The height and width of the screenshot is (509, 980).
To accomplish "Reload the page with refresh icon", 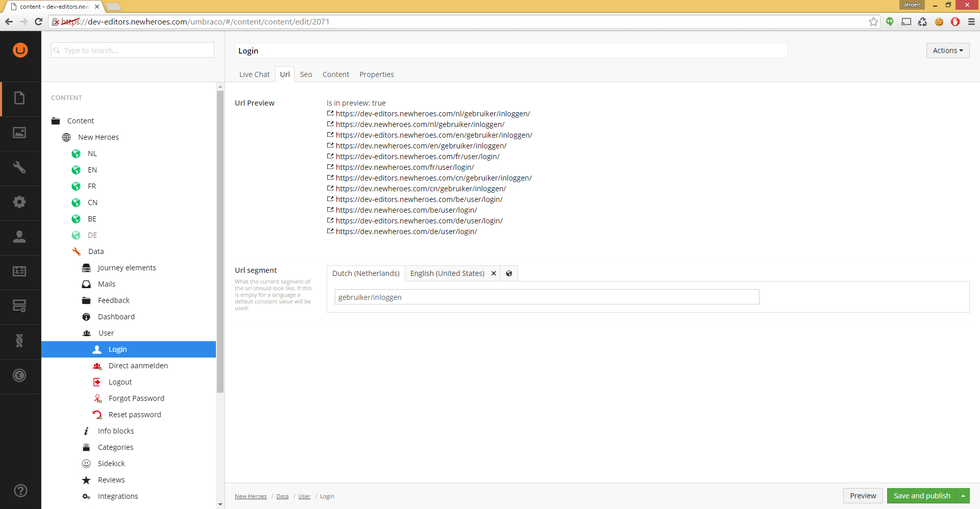I will pos(38,21).
